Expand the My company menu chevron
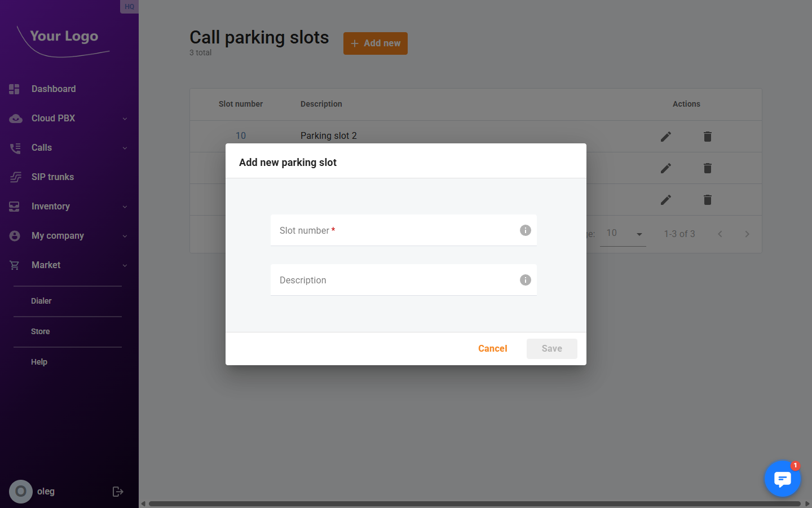This screenshot has width=812, height=508. [125, 235]
